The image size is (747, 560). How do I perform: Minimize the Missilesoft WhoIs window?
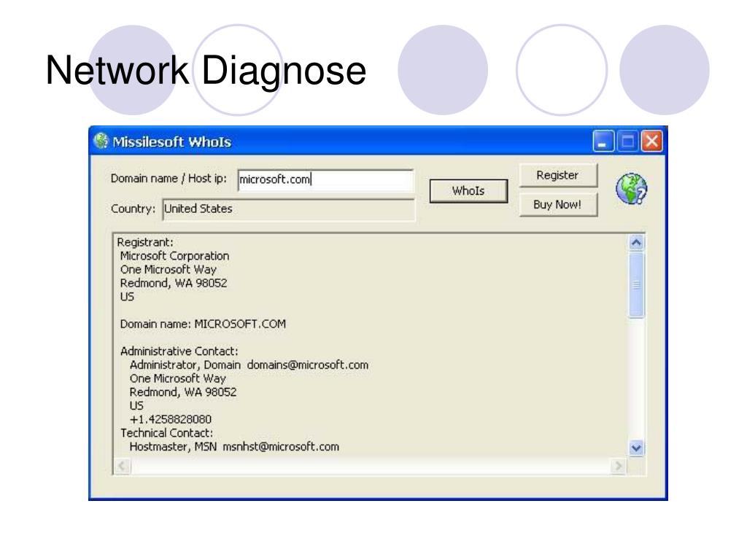[603, 141]
